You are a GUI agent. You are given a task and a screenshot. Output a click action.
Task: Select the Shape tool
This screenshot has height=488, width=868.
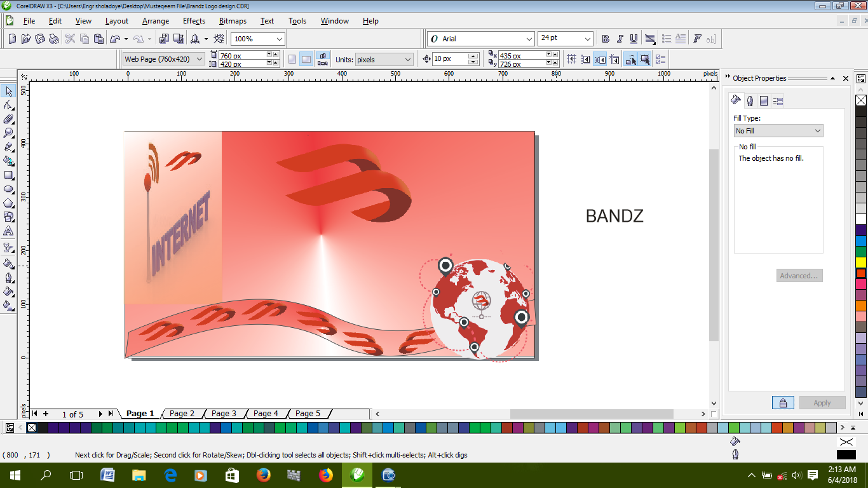8,105
